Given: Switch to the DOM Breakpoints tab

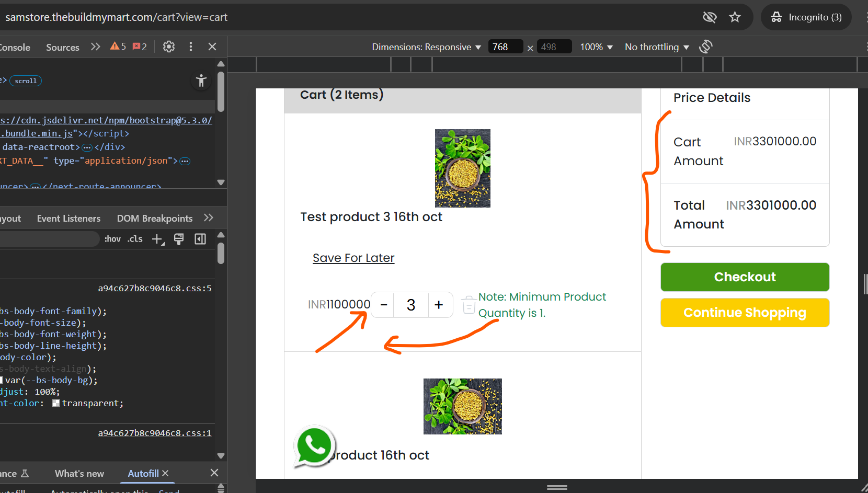Looking at the screenshot, I should pos(155,219).
